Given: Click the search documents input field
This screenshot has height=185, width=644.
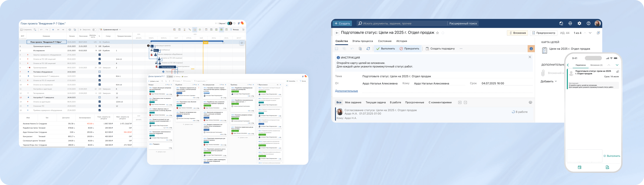Looking at the screenshot, I should [402, 23].
